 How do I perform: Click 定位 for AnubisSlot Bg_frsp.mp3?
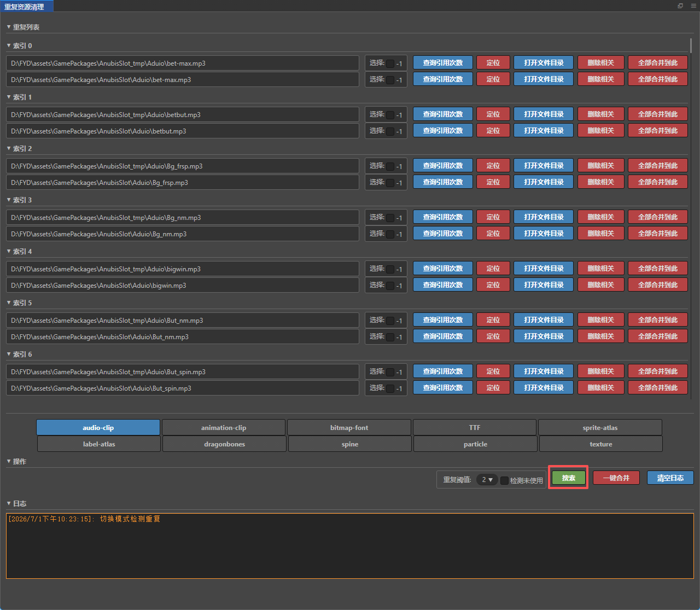493,182
